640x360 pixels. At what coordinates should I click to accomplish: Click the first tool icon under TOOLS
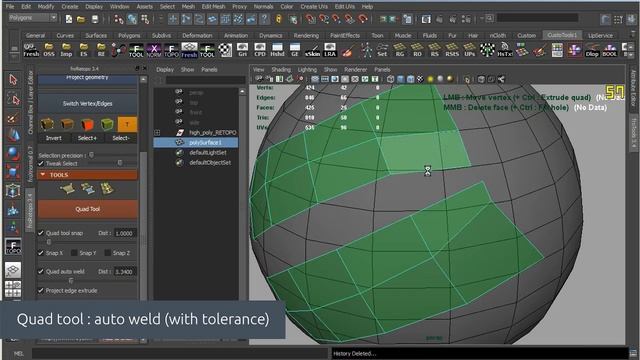point(67,189)
